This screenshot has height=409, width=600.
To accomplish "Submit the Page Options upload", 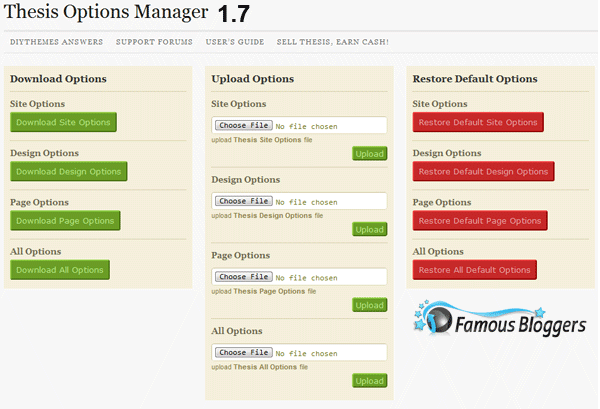I will click(369, 305).
